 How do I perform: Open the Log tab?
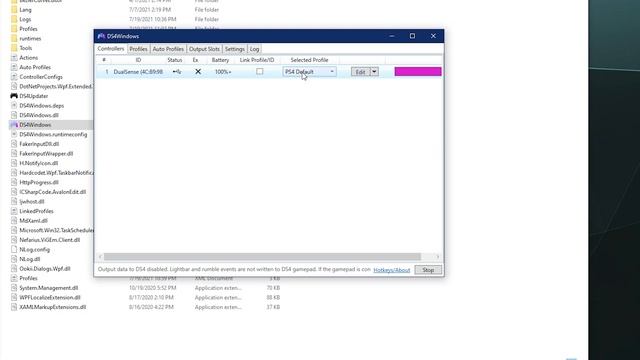pos(254,49)
